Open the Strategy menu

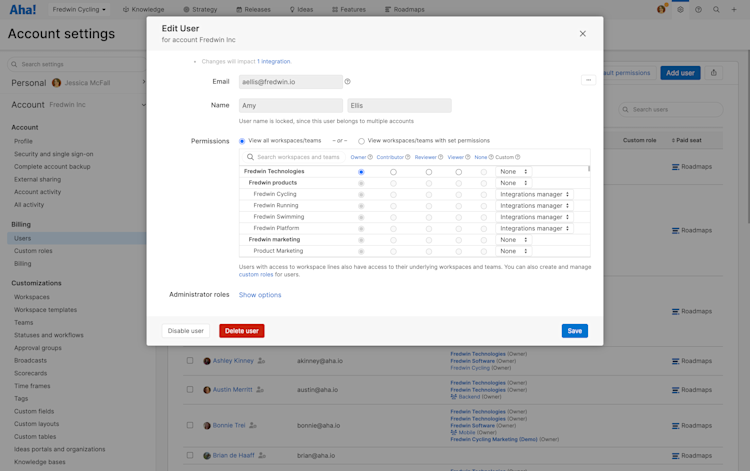point(200,10)
